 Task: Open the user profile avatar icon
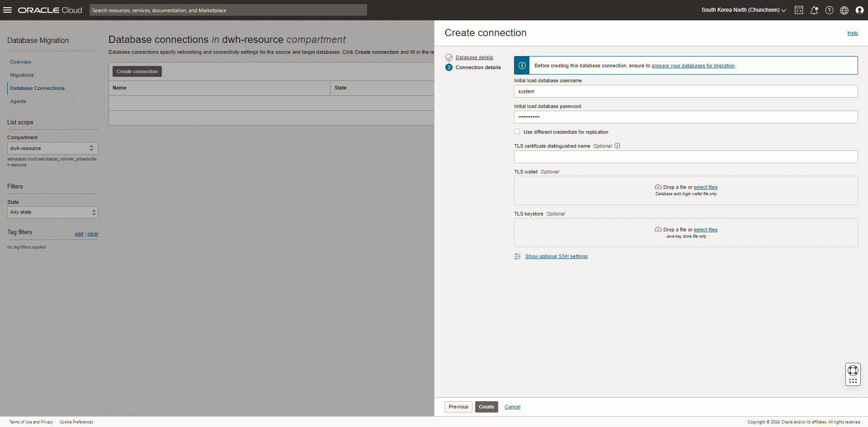pos(859,10)
